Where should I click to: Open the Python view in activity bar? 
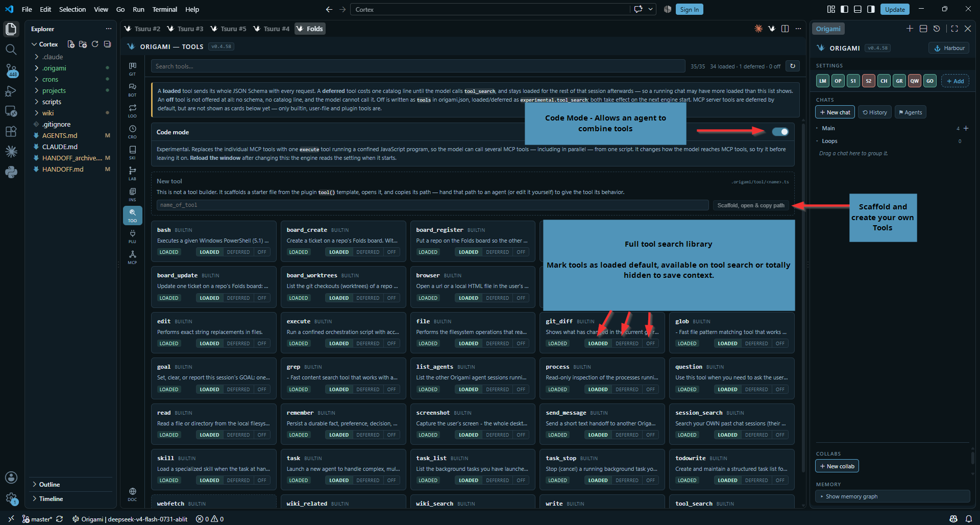pos(11,172)
